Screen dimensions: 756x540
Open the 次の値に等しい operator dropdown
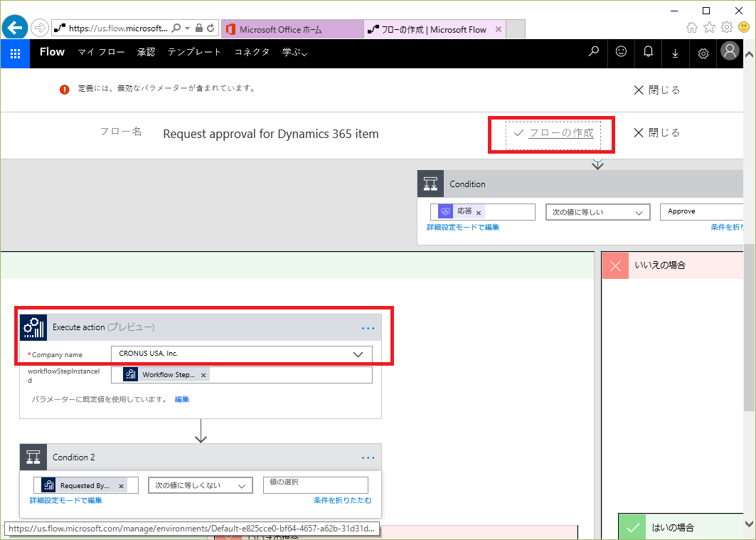(598, 212)
